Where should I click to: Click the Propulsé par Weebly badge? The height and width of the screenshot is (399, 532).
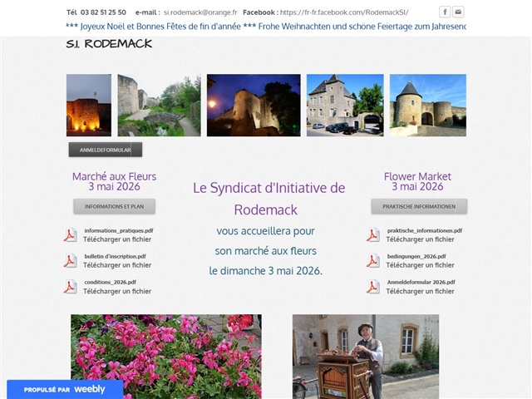[x=65, y=389]
